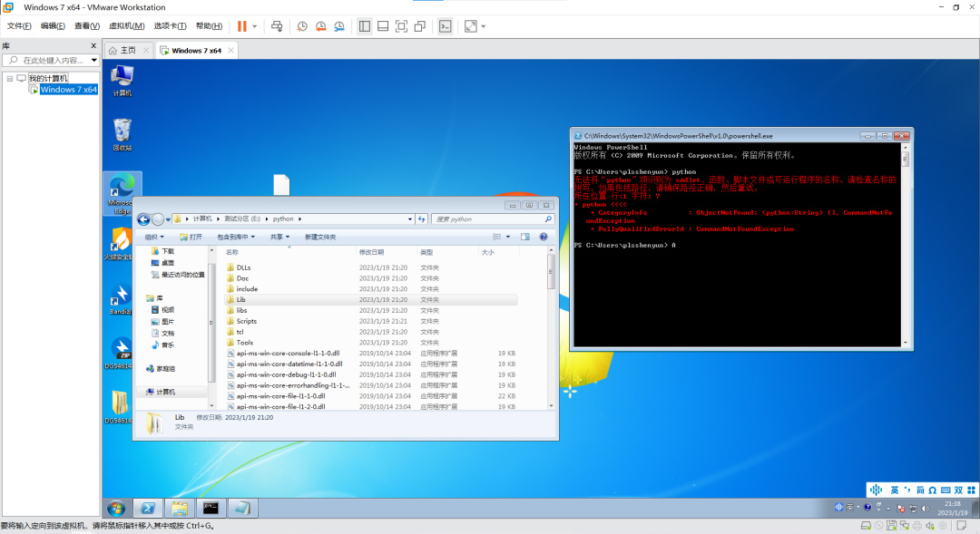Screen dimensions: 980x534
Task: Click the library search input field
Action: [x=54, y=60]
